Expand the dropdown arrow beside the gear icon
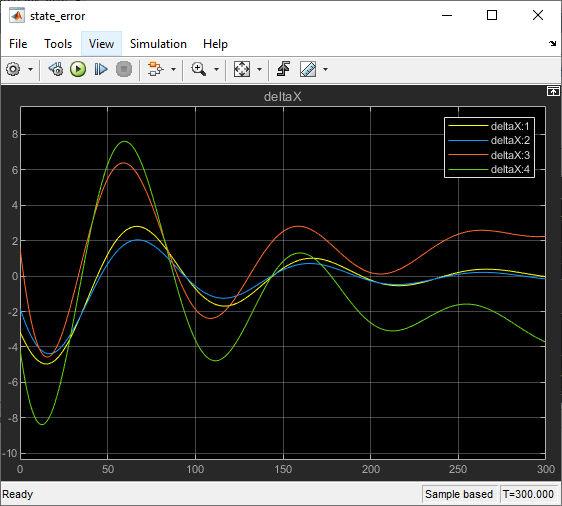This screenshot has width=562, height=506. click(x=30, y=70)
